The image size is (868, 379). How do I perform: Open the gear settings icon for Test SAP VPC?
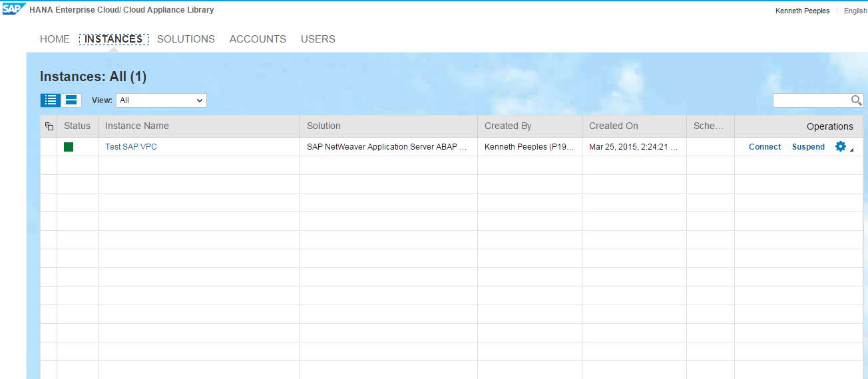pos(841,146)
